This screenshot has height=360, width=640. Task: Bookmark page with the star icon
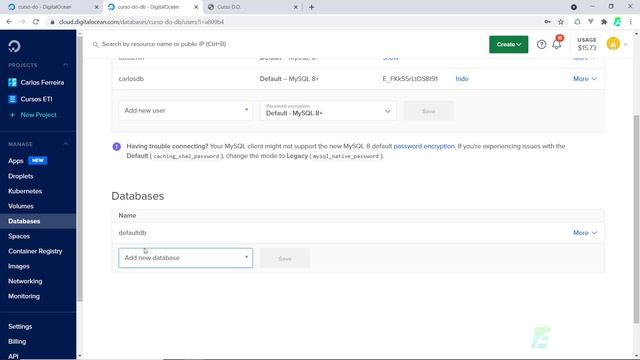click(561, 22)
